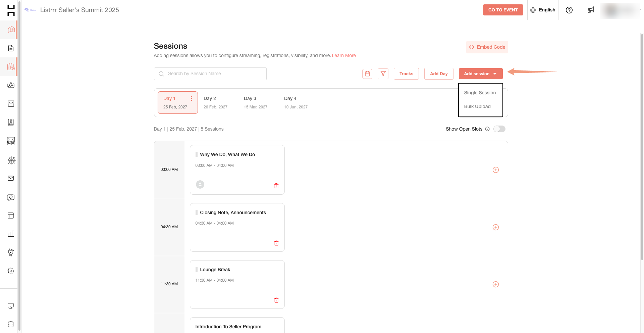
Task: Open the film strip sidebar icon
Action: 11,104
